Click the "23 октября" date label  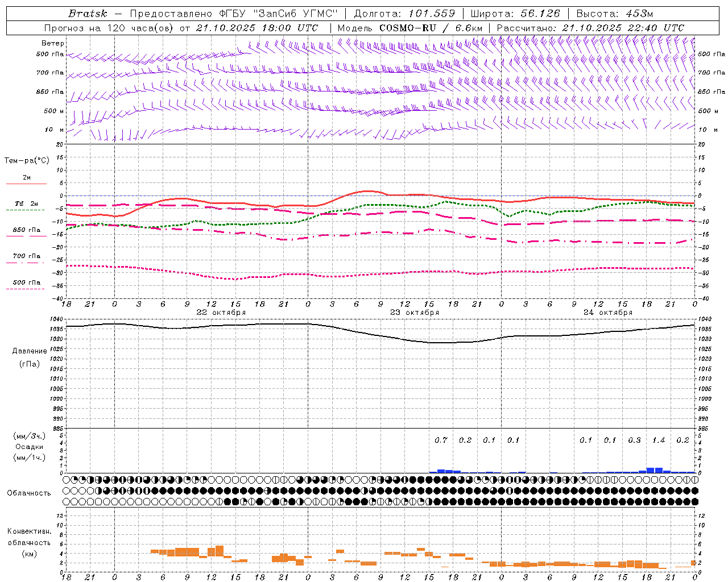[x=415, y=313]
